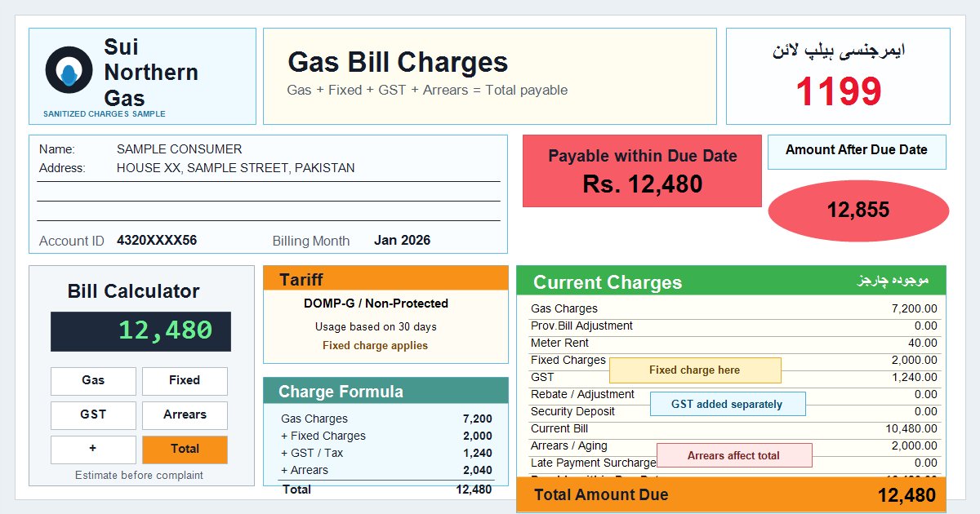Click the SANITIZED CHARGES SAMPLE caption
This screenshot has height=514, width=980.
click(105, 114)
